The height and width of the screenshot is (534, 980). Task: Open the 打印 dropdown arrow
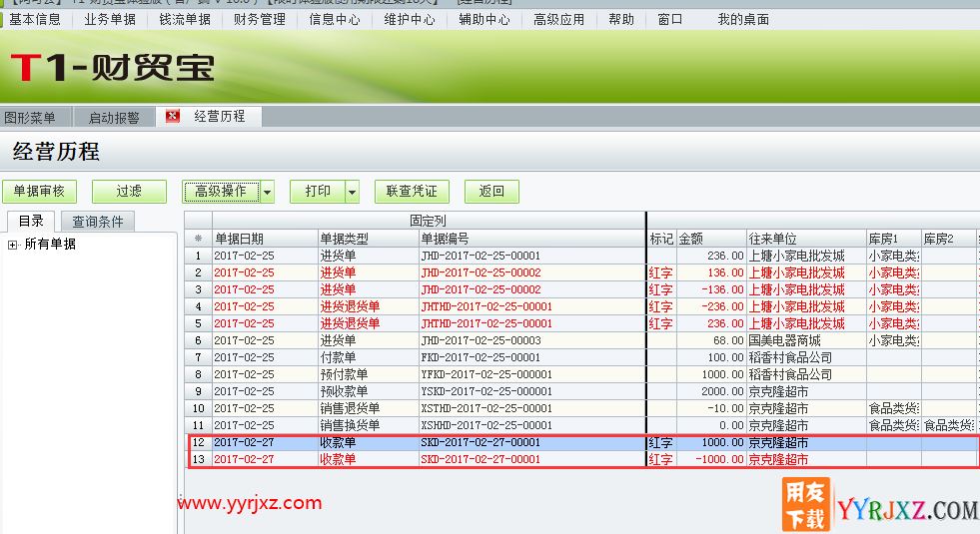[353, 192]
